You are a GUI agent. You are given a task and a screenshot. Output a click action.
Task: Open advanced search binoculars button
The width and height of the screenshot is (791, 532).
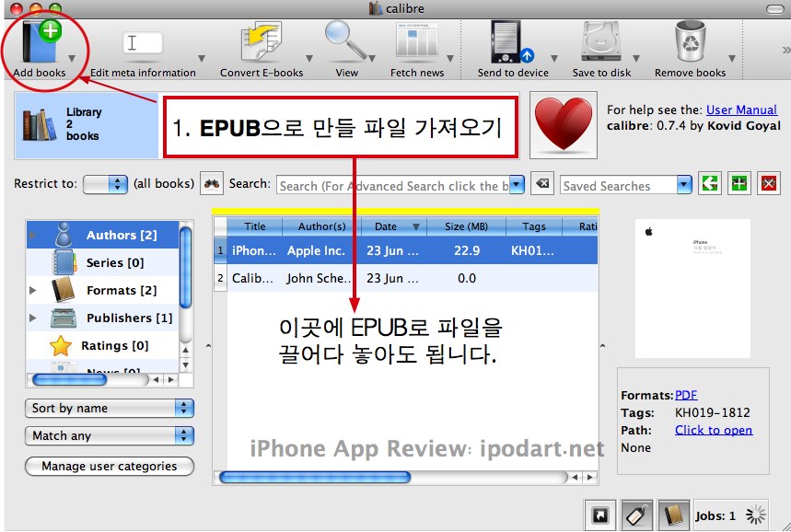[212, 183]
